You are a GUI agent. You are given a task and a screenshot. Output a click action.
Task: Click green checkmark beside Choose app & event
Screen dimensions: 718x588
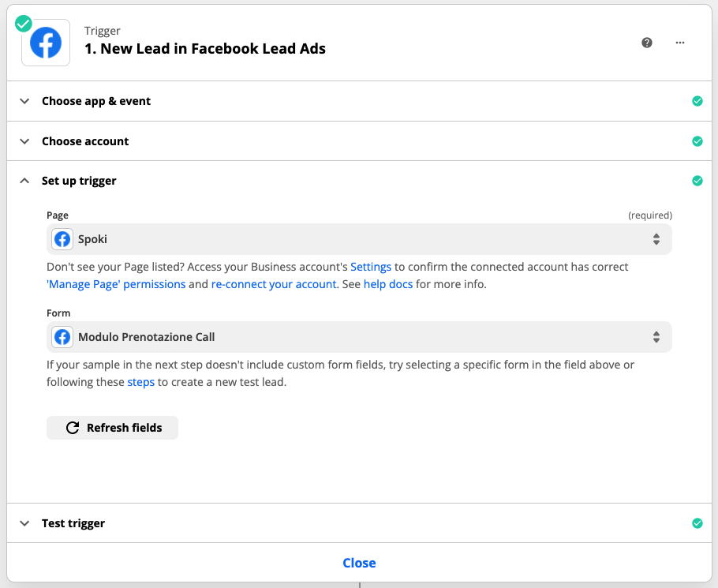[x=697, y=101]
